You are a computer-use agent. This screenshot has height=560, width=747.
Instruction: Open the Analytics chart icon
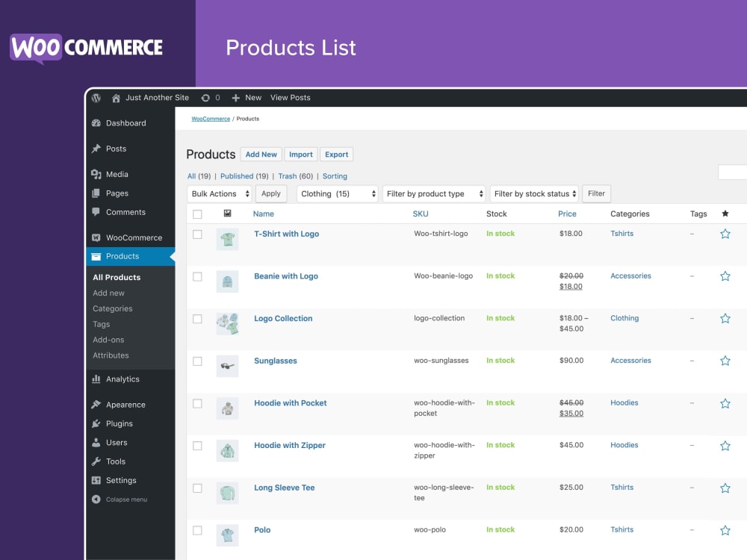[x=96, y=379]
